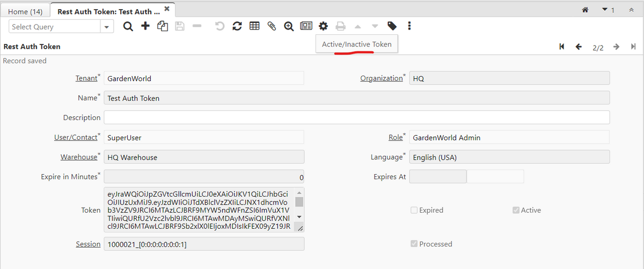Viewport: 644px width, 269px height.
Task: Click the Tenant field label link
Action: coord(86,78)
